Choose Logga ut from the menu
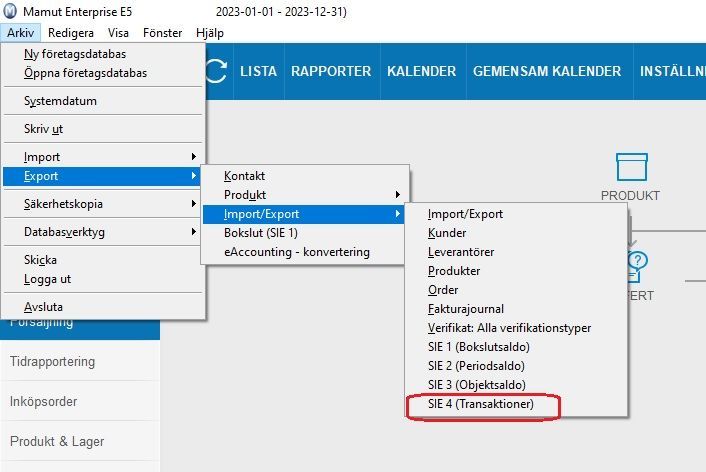The width and height of the screenshot is (706, 472). tap(103, 279)
